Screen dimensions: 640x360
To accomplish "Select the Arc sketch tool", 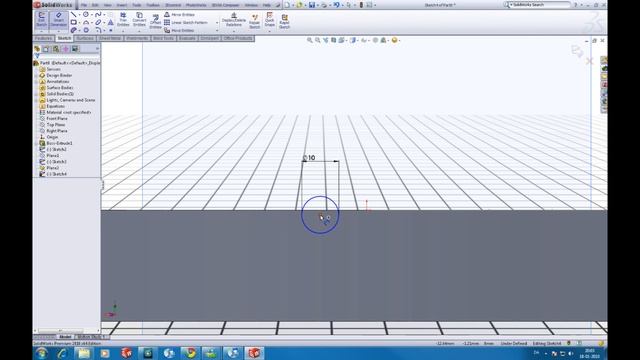I will pos(86,22).
